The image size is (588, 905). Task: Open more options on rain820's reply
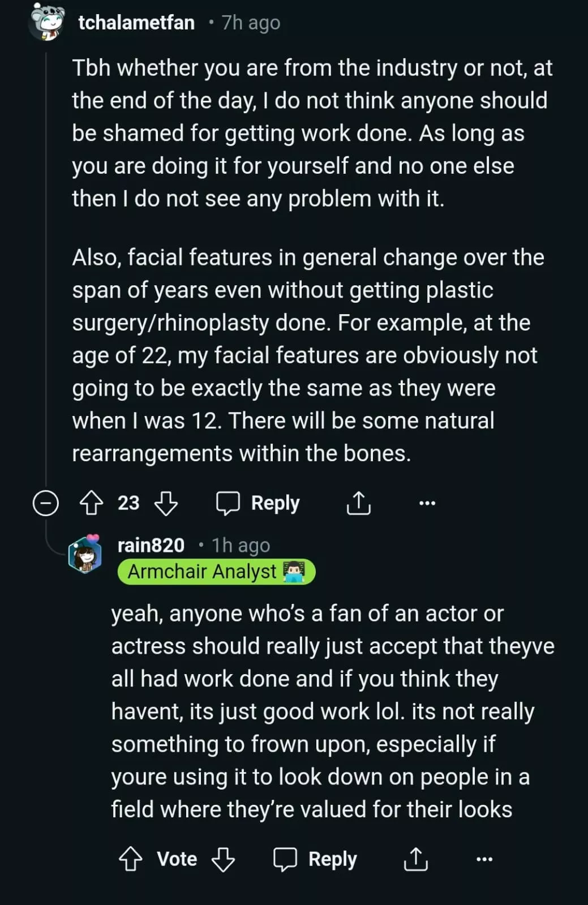click(484, 859)
